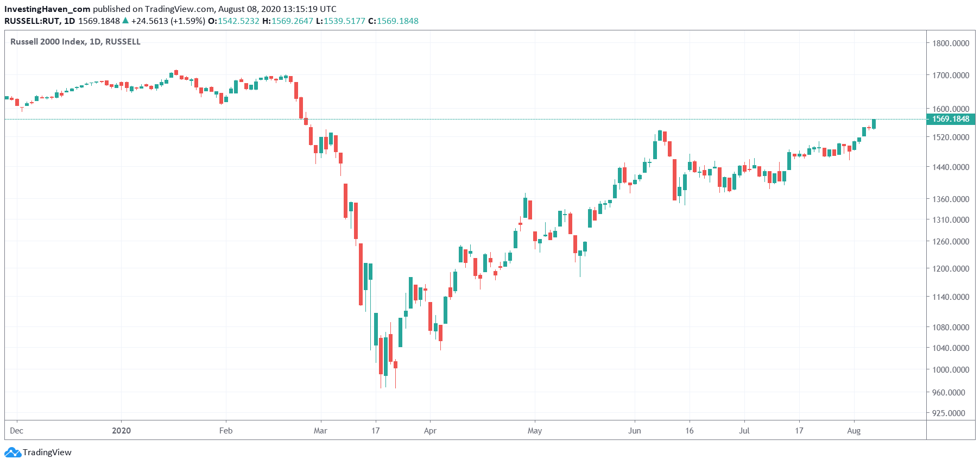
Task: Click the Russell 2000 Index chart title
Action: coord(75,42)
